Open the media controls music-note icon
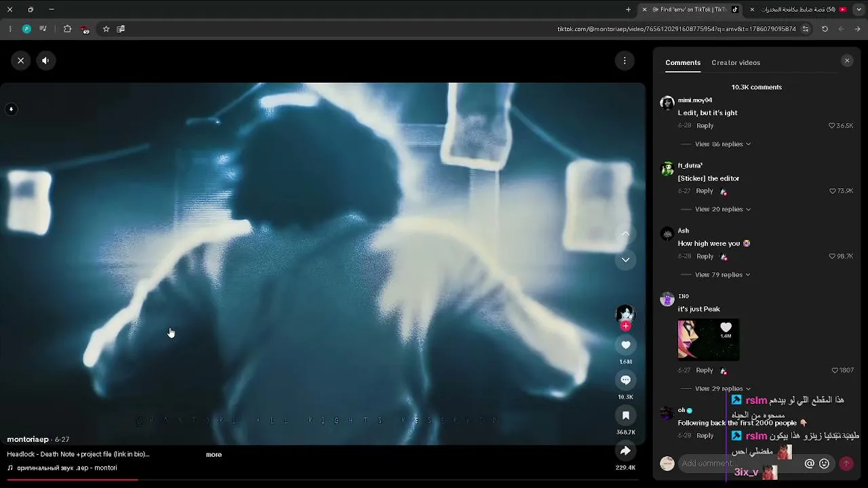 pyautogui.click(x=43, y=29)
